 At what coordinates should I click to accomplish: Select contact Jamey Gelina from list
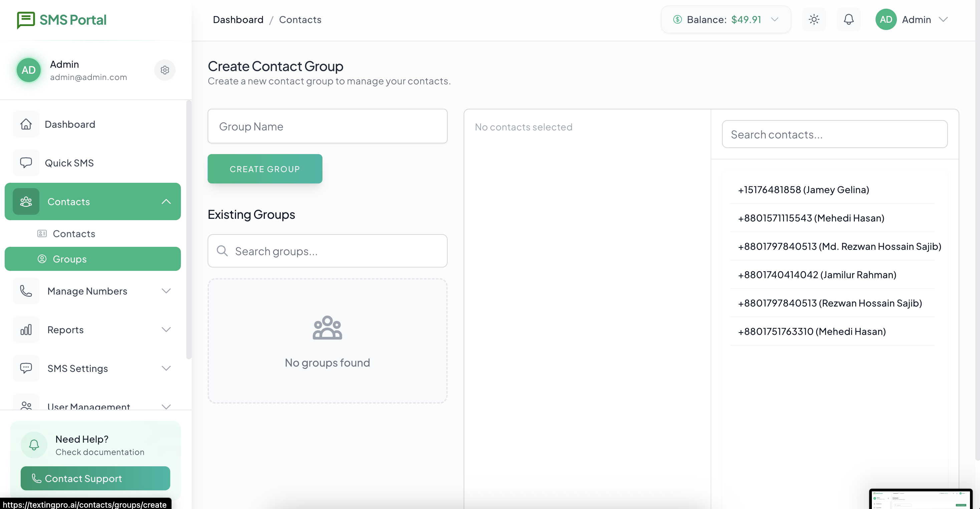pyautogui.click(x=803, y=190)
